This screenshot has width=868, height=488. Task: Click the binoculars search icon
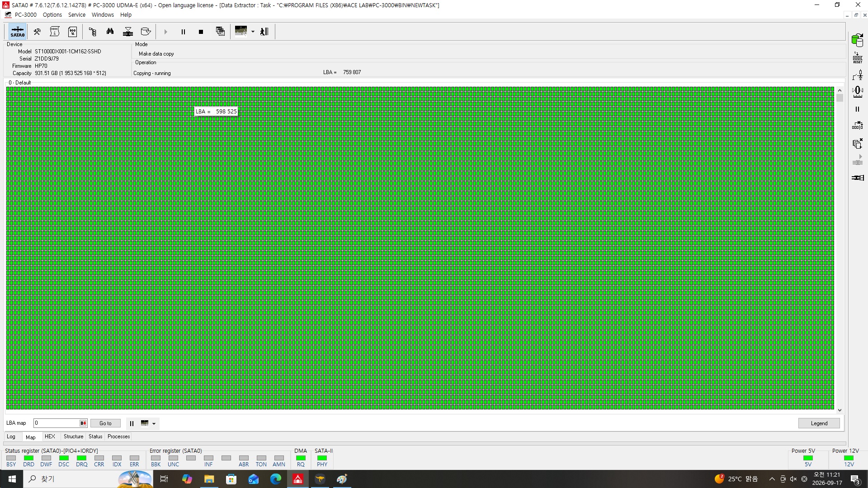110,32
